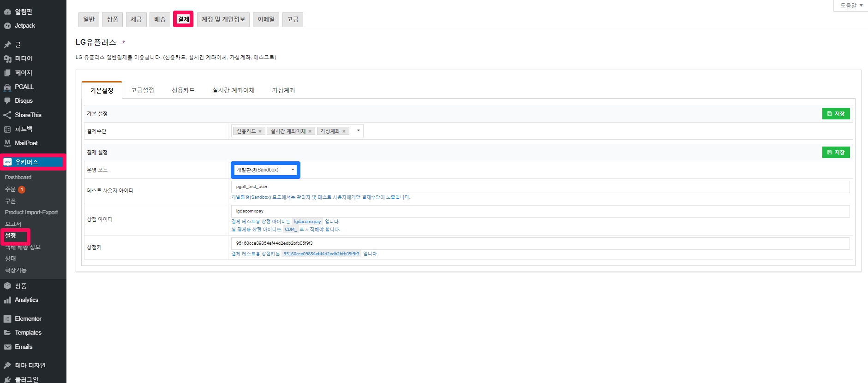868x383 pixels.
Task: Click the link arrow next to LG유플러스
Action: click(x=123, y=42)
